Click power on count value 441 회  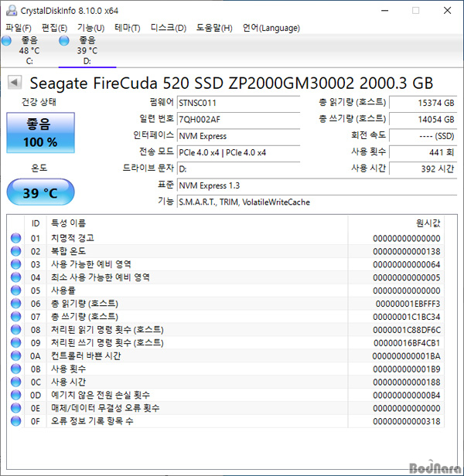pyautogui.click(x=423, y=152)
